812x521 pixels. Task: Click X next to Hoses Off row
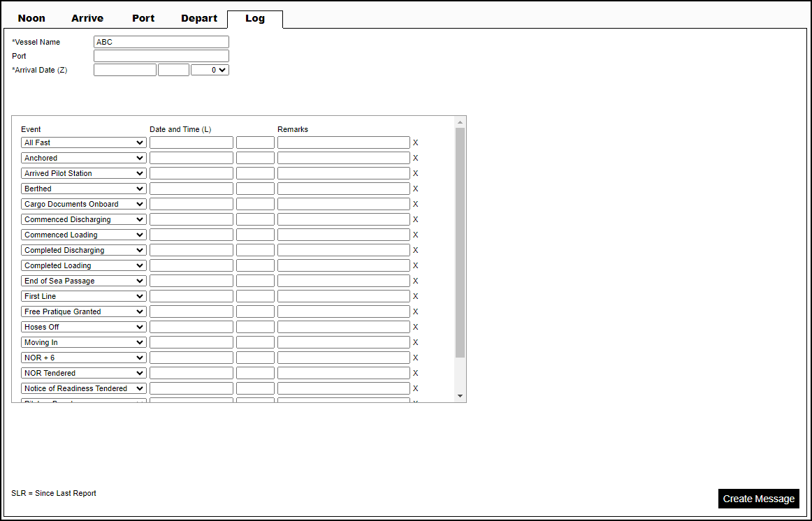[415, 327]
